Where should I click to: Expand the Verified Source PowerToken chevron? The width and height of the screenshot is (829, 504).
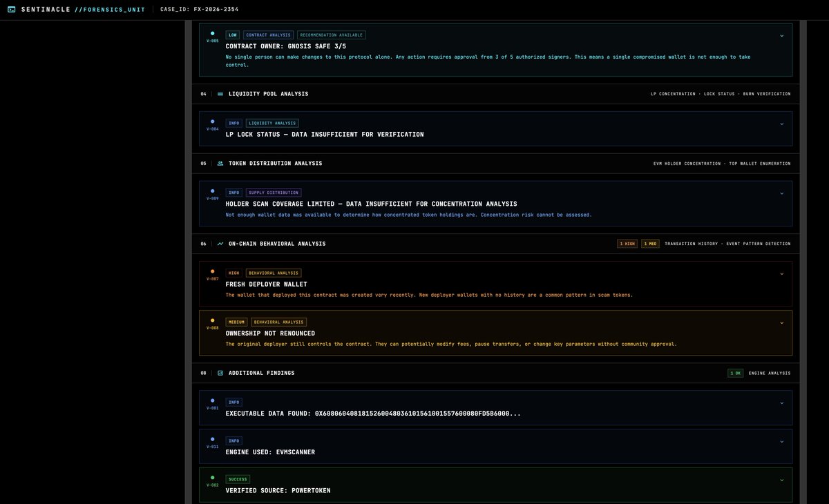point(782,481)
